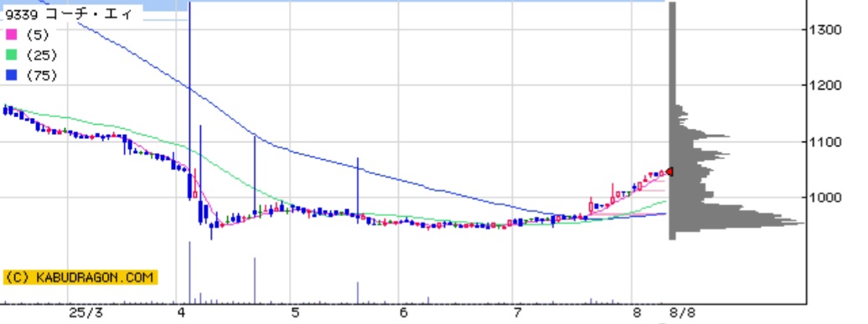Click the red current-price marker arrow
The height and width of the screenshot is (324, 868).
tap(669, 172)
